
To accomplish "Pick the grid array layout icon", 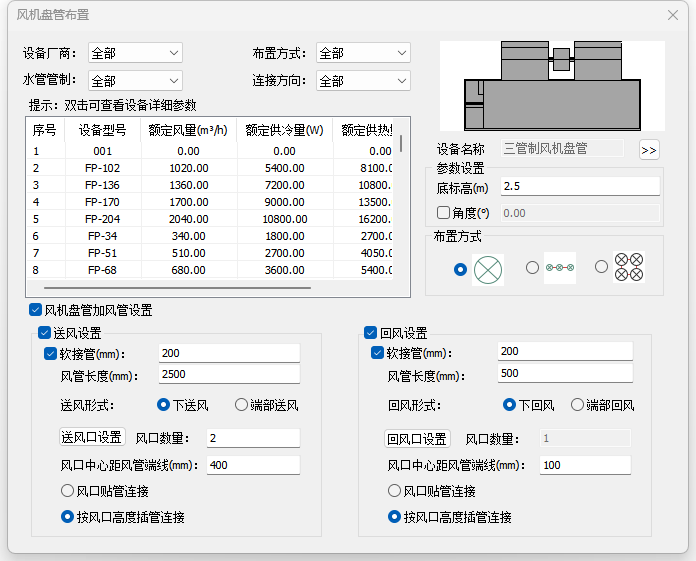I will (x=628, y=267).
